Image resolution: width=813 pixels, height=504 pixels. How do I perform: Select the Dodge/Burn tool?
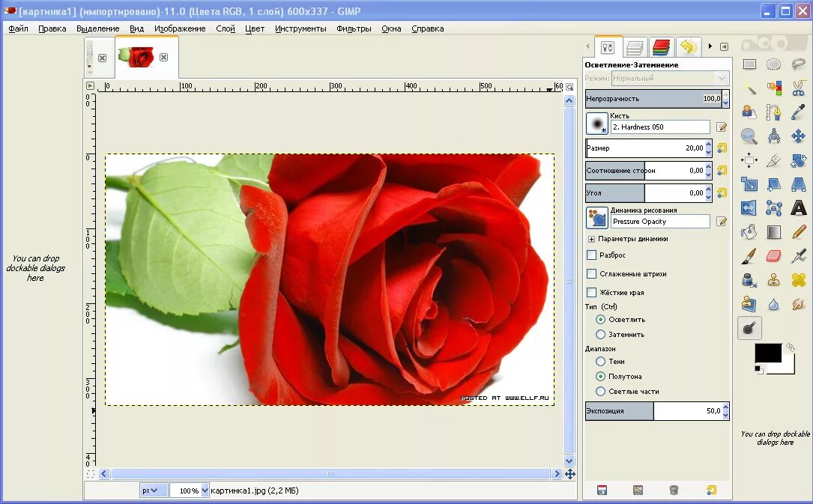tap(749, 328)
